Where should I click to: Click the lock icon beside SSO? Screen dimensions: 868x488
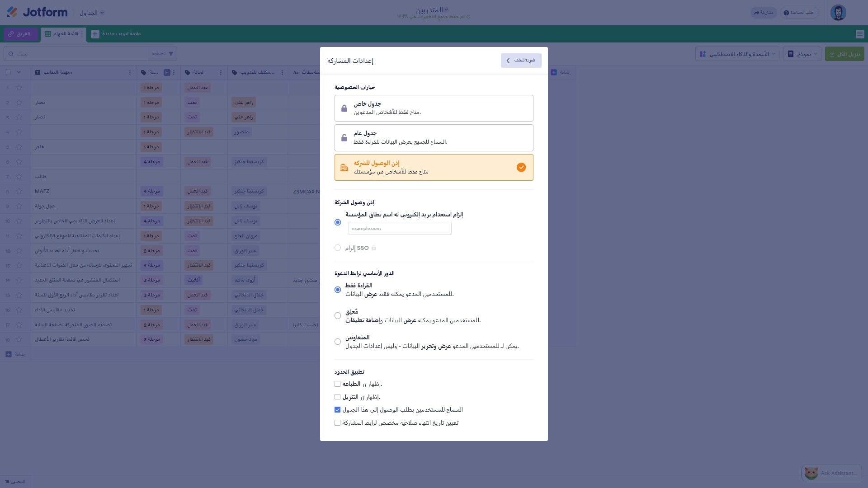point(374,248)
